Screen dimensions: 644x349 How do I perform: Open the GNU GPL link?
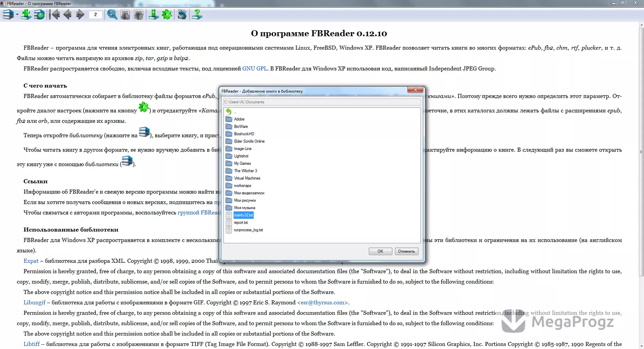click(x=255, y=68)
